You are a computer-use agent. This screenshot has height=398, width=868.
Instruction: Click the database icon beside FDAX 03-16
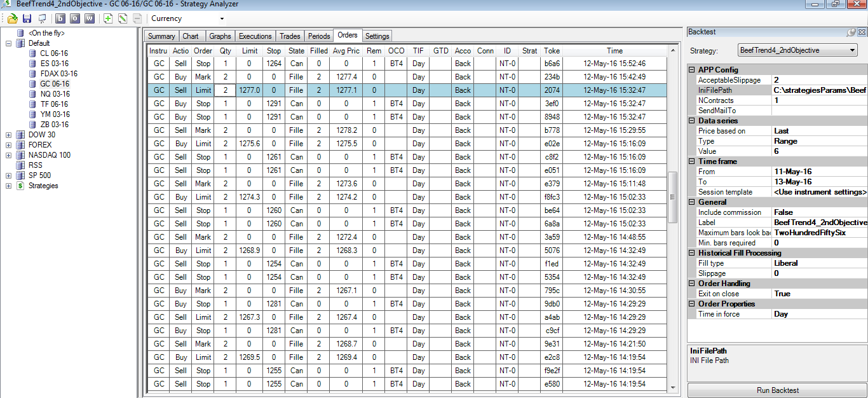[32, 74]
